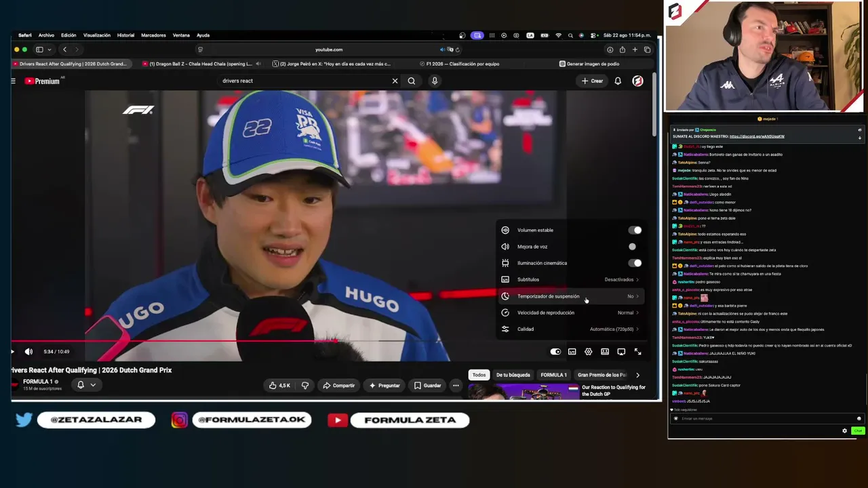Open Subtítulos submenu

pos(570,279)
